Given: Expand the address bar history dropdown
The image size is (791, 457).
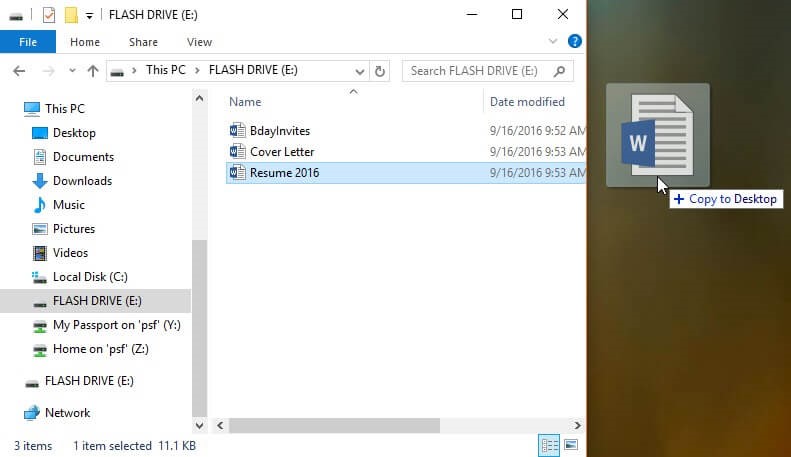Looking at the screenshot, I should [x=358, y=71].
